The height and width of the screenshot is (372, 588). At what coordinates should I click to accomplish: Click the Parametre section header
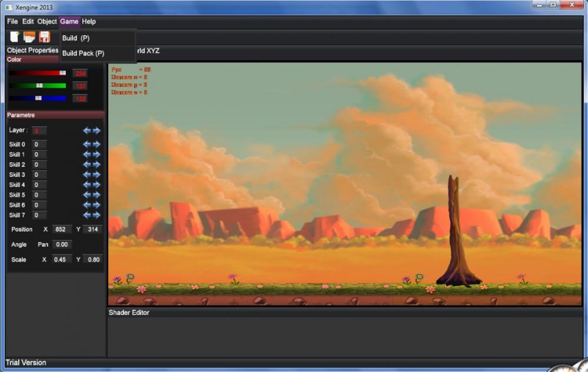55,115
